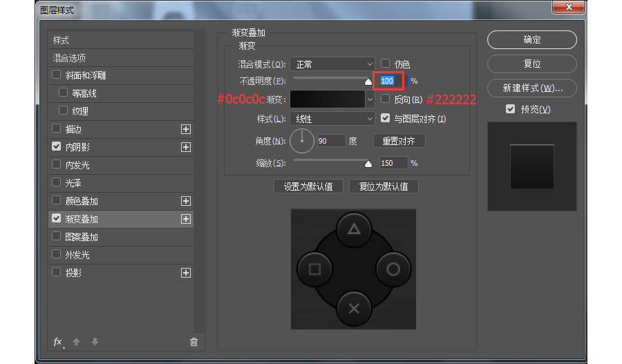This screenshot has height=364, width=622.
Task: Click the style preview thumbnail
Action: (532, 166)
